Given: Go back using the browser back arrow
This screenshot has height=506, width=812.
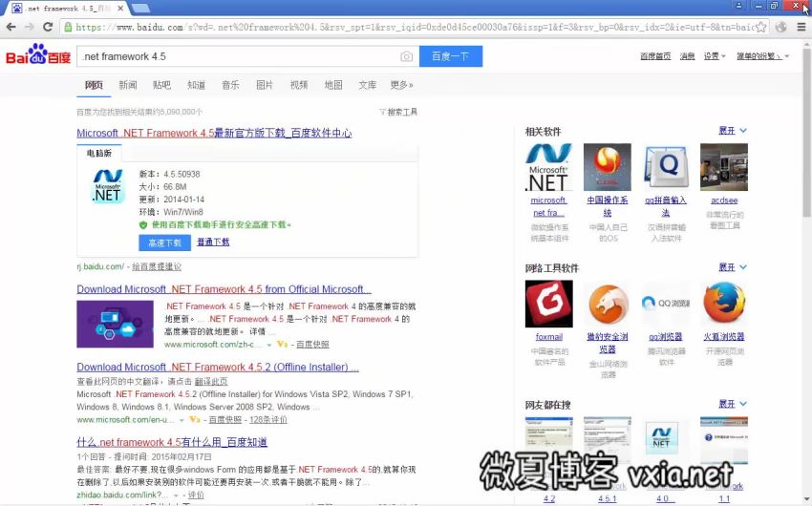Looking at the screenshot, I should click(11, 27).
